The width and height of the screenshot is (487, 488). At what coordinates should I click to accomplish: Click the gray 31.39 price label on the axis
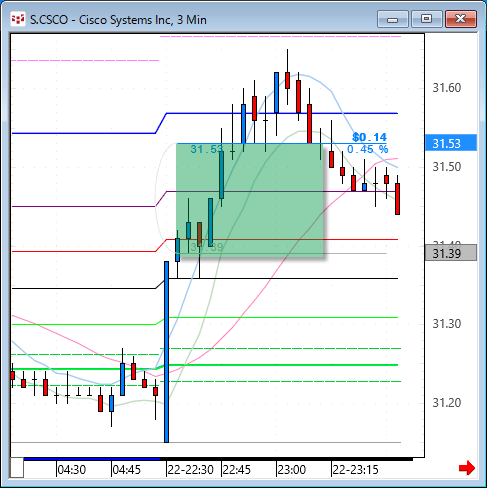[x=451, y=253]
